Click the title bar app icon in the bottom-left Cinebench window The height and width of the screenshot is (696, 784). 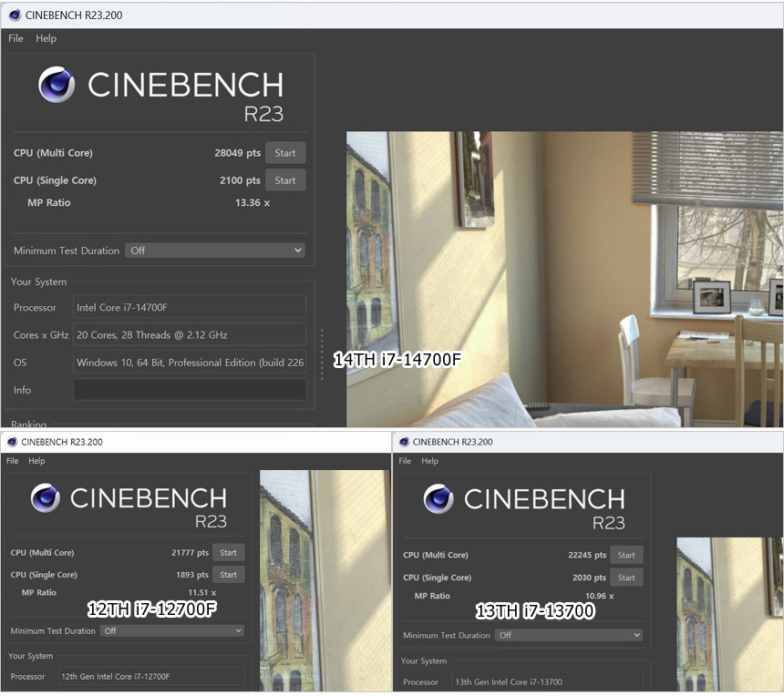(x=10, y=442)
